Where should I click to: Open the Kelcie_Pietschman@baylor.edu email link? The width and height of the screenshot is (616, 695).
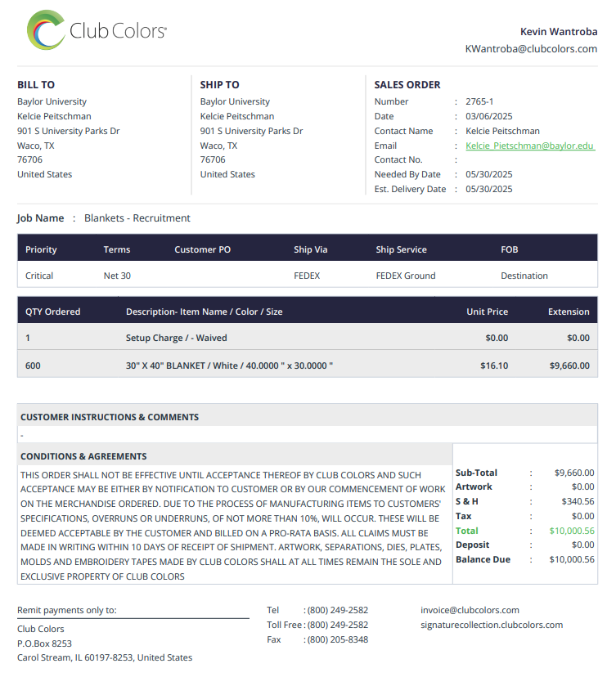(530, 146)
